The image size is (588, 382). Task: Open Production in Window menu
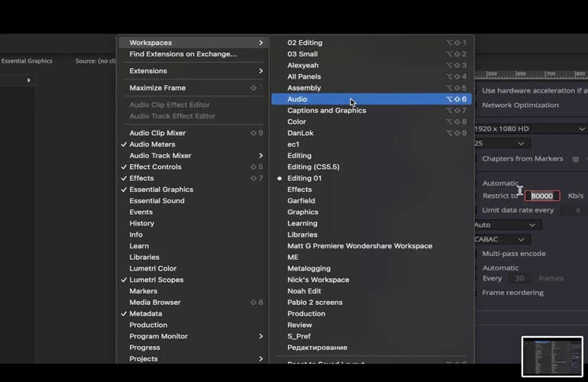point(193,325)
